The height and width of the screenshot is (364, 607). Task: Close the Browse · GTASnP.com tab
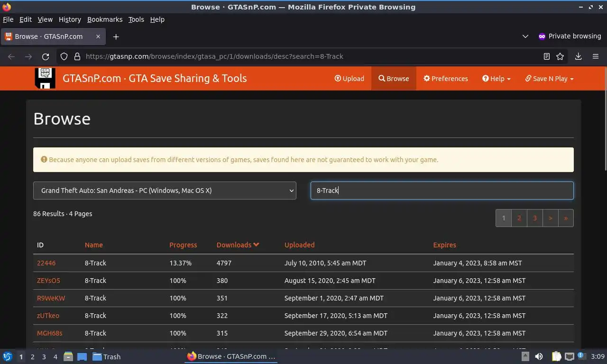tap(98, 36)
